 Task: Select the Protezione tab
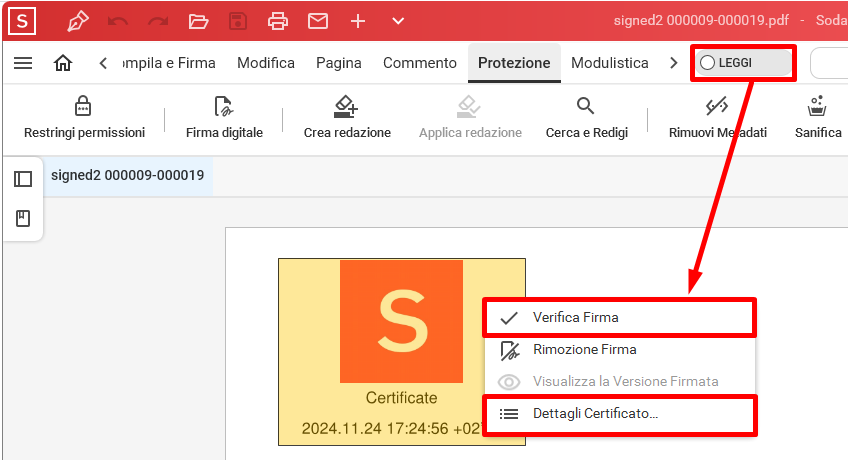point(514,63)
